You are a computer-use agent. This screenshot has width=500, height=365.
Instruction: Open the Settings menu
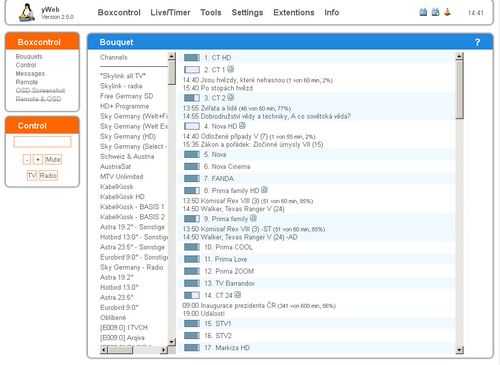tap(247, 13)
